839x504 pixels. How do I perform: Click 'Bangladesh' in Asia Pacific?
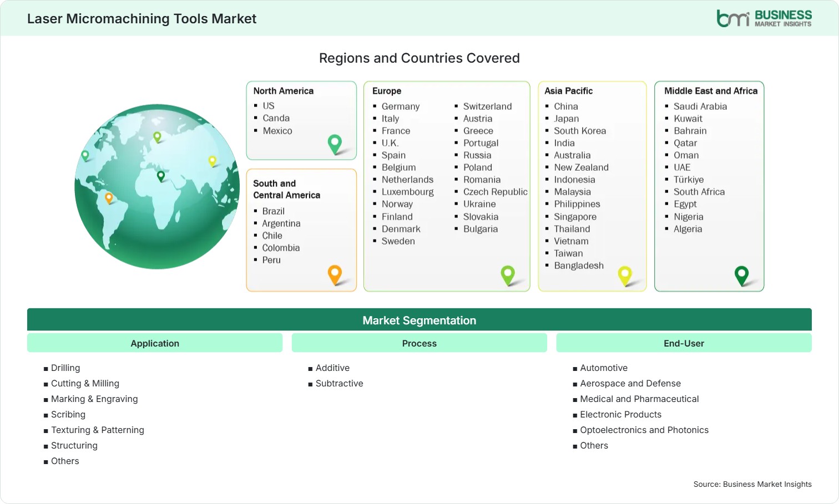pos(579,266)
